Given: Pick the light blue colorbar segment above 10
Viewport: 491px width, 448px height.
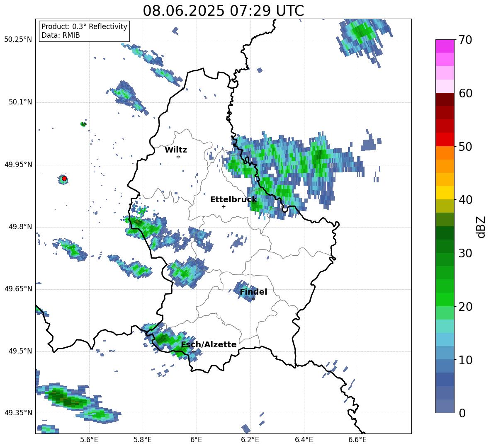Looking at the screenshot, I should click(x=445, y=339).
